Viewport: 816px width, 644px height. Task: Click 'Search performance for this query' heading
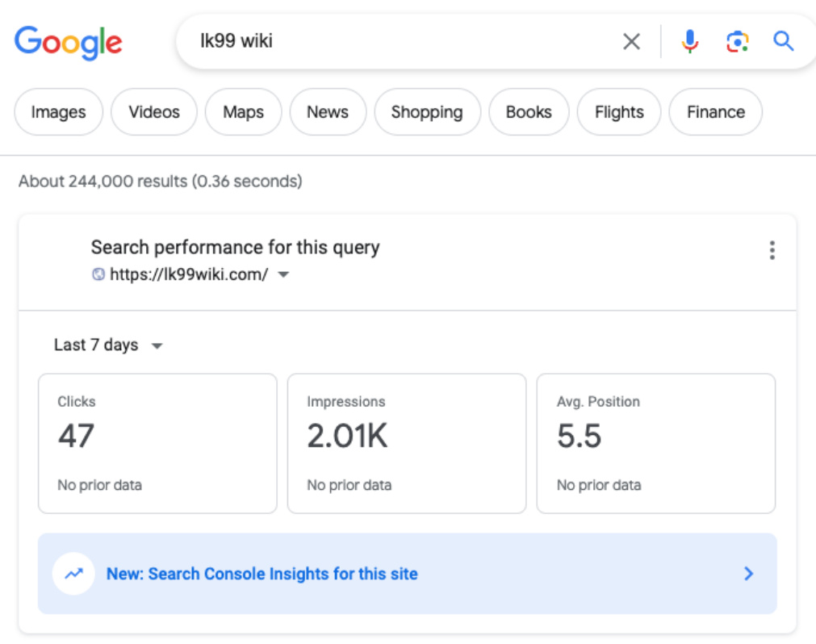click(235, 247)
